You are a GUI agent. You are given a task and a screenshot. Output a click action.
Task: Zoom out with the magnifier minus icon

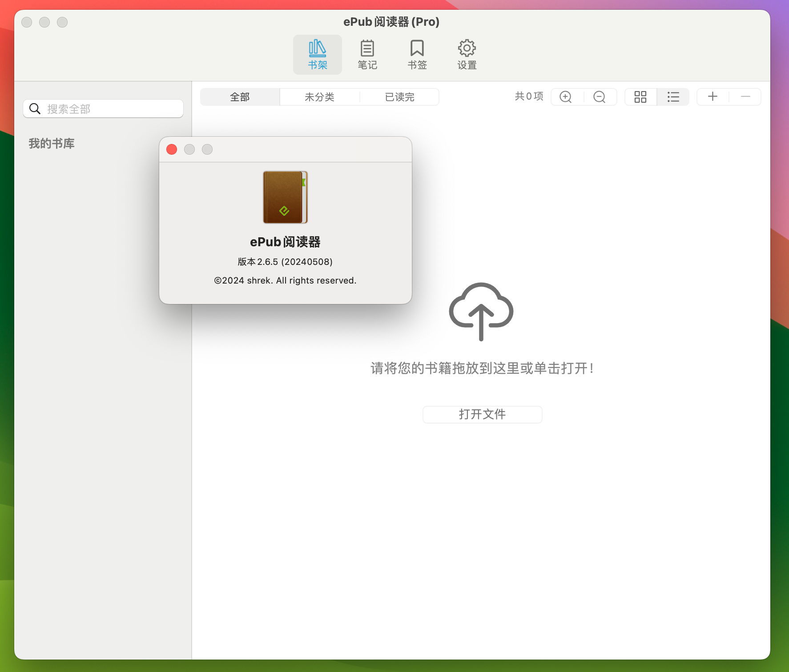pos(600,97)
